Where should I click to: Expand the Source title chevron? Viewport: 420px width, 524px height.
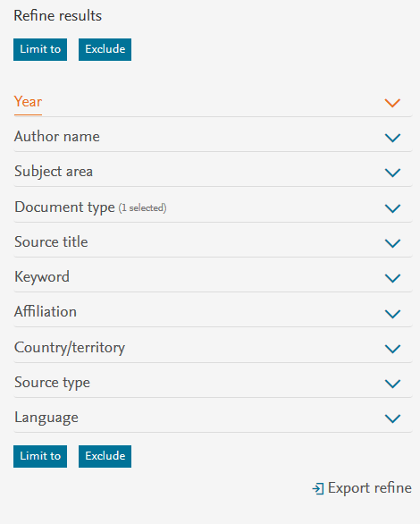coord(392,243)
